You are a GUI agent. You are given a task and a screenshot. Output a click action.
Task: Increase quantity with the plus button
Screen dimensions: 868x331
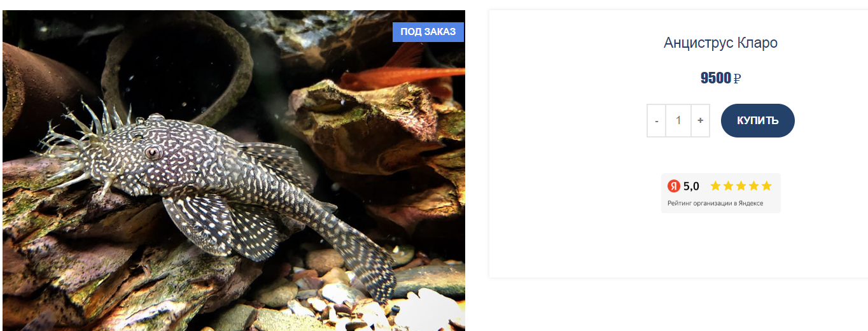700,120
